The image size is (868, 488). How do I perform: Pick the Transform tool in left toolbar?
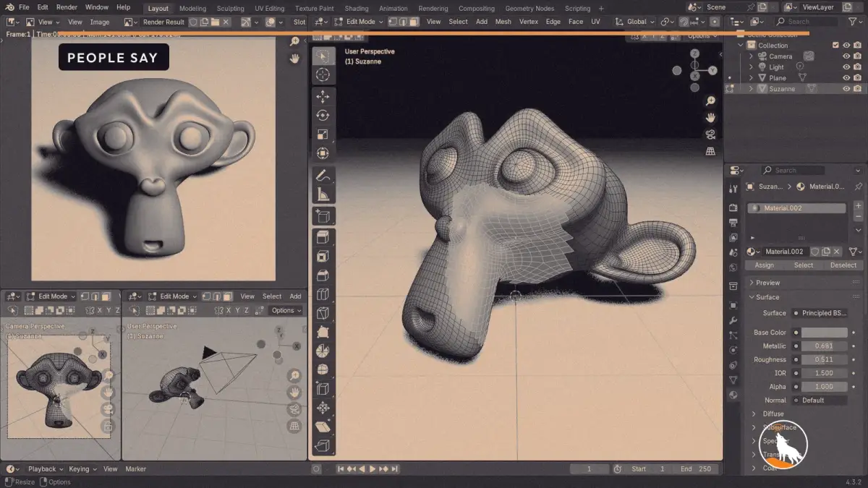click(323, 153)
